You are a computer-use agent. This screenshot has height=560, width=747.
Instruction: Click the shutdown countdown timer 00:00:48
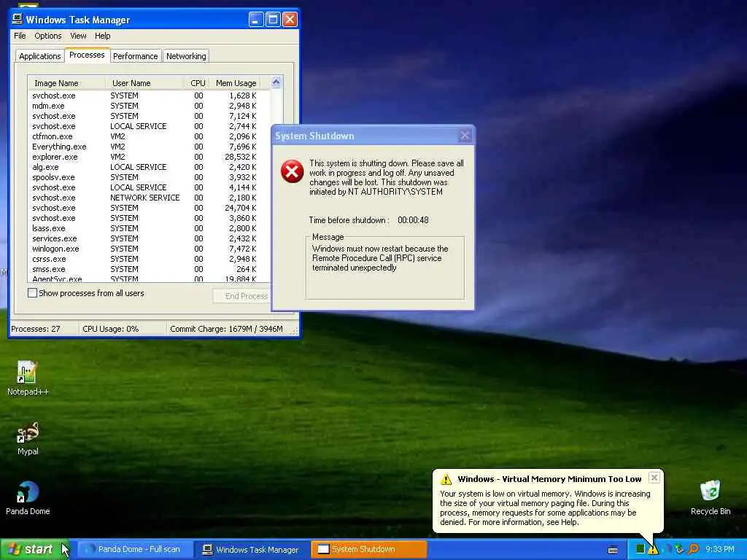click(413, 220)
